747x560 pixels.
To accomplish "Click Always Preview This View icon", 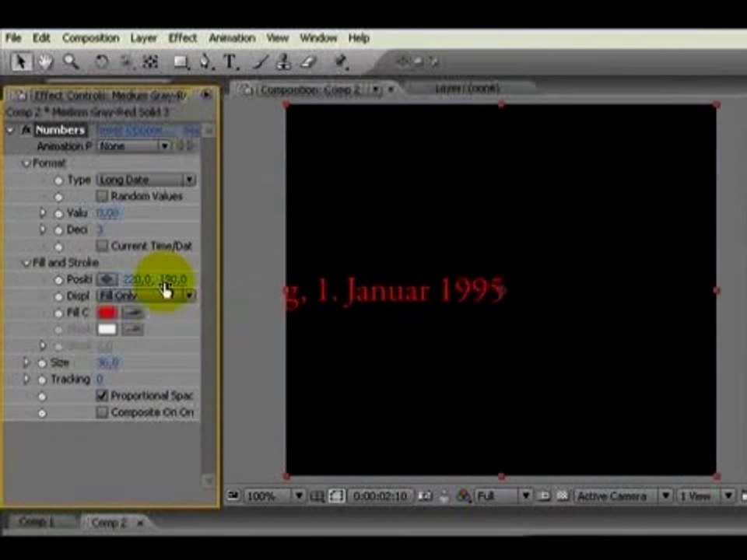I will pos(233,495).
